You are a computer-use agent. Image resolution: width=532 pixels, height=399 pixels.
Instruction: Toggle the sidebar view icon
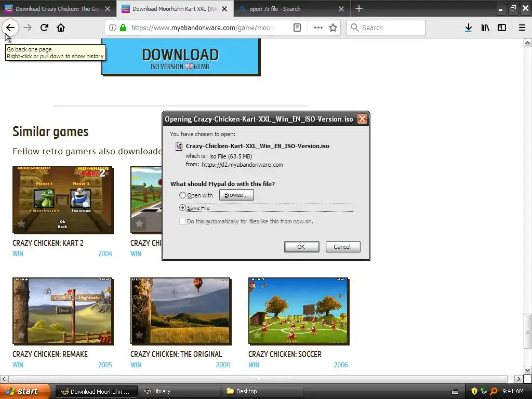pyautogui.click(x=502, y=28)
